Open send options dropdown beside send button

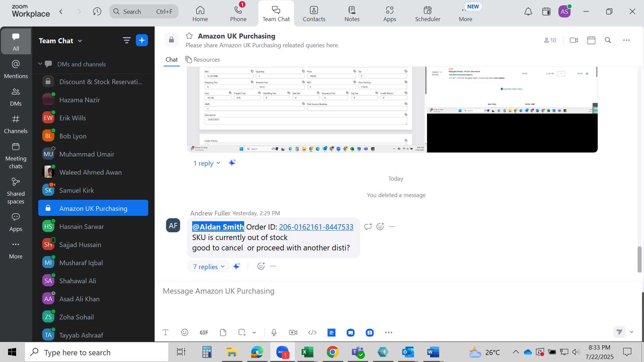[632, 332]
